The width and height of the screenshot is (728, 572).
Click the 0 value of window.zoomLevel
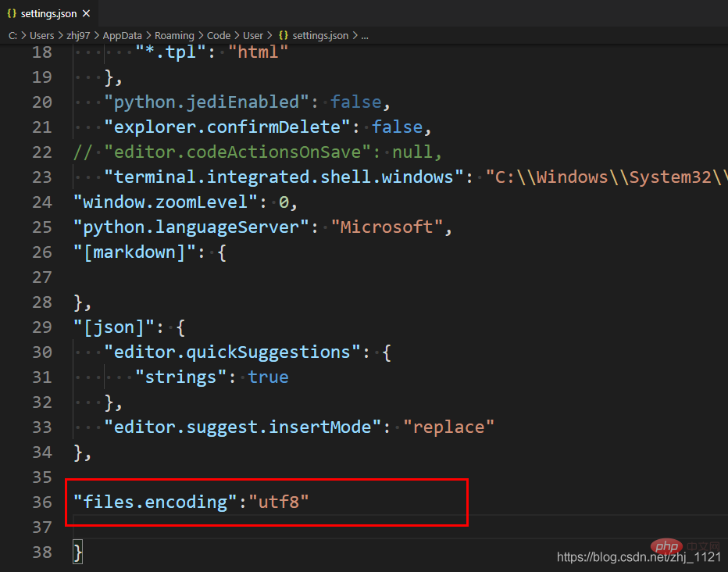click(x=284, y=202)
